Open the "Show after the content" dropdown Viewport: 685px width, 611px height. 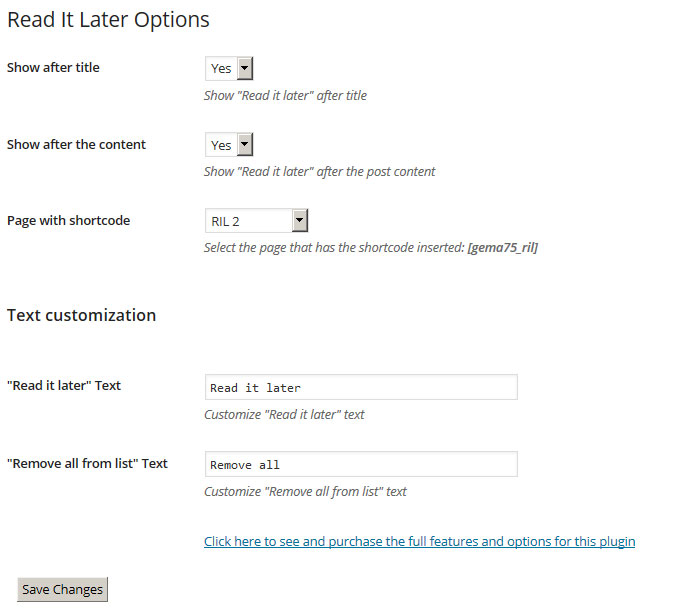tap(229, 145)
